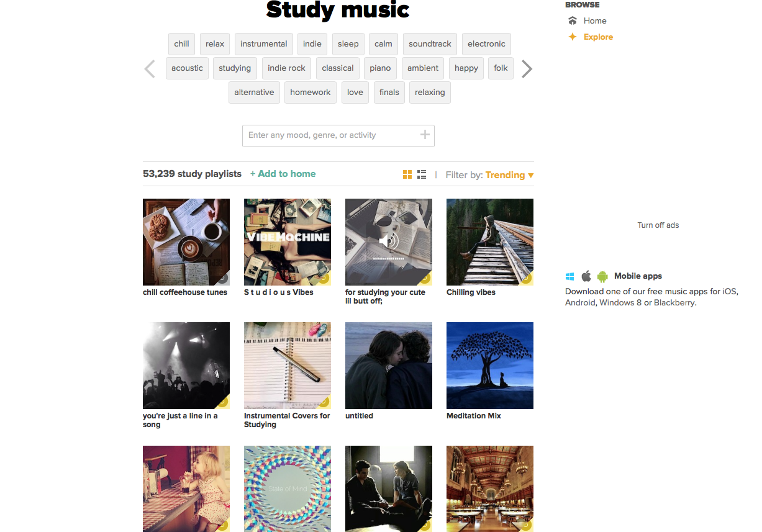762x532 pixels.
Task: Click speaker icon on studying playlist cover
Action: pyautogui.click(x=389, y=241)
